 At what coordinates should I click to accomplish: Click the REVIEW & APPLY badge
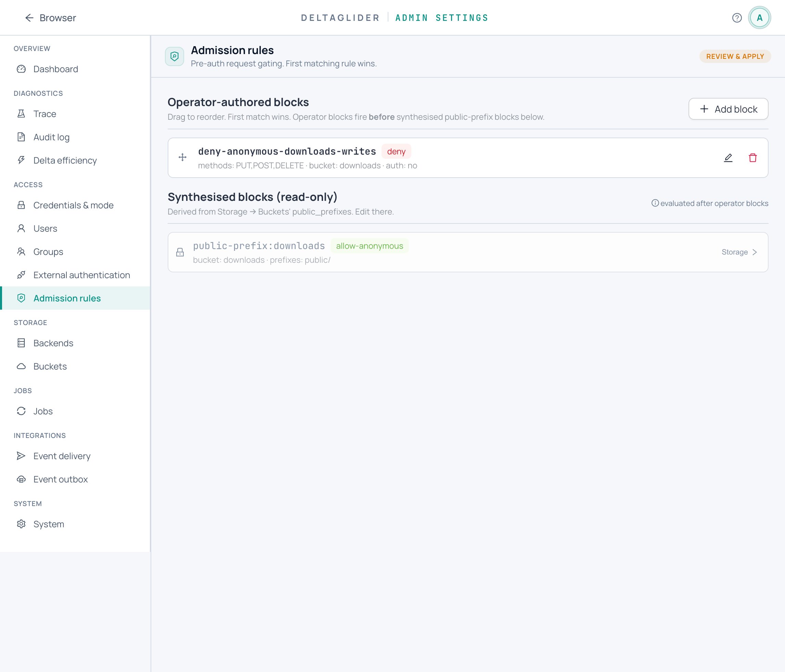[735, 56]
